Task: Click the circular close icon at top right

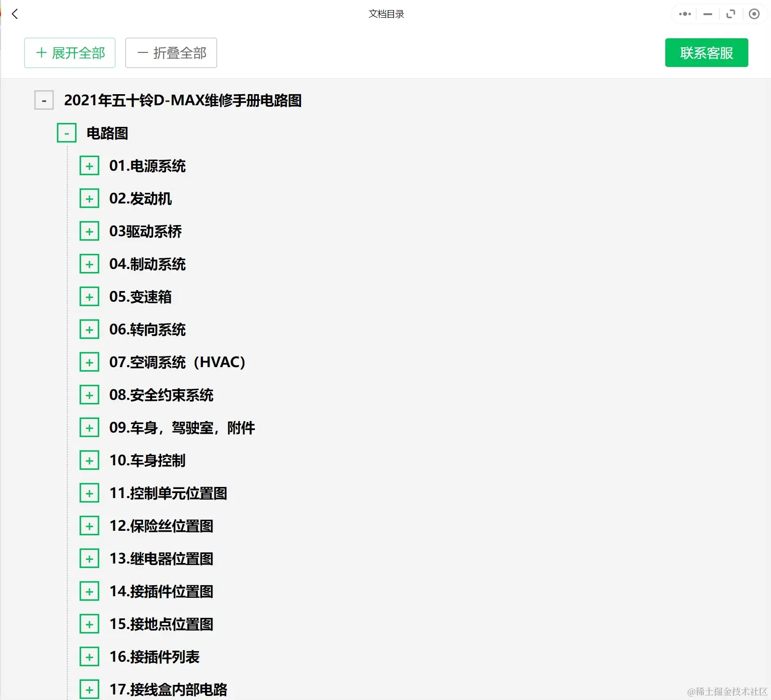Action: click(754, 14)
